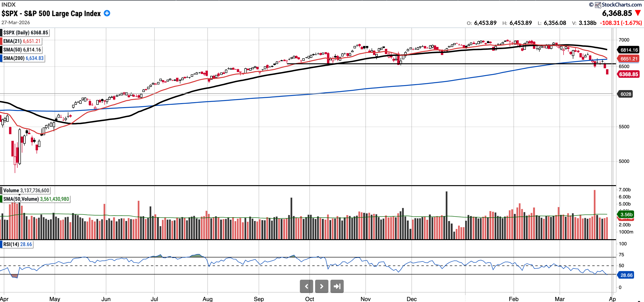Click the StockCharts.com logo icon
Screen dimensions: 644x302
click(x=598, y=5)
